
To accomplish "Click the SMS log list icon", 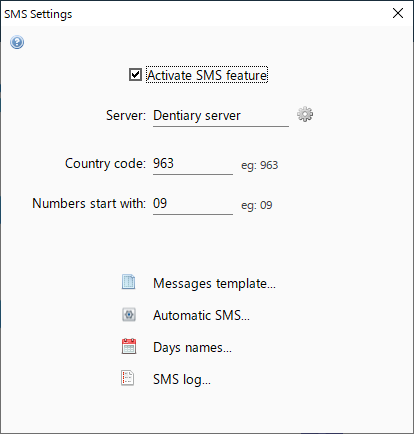I will pyautogui.click(x=128, y=378).
